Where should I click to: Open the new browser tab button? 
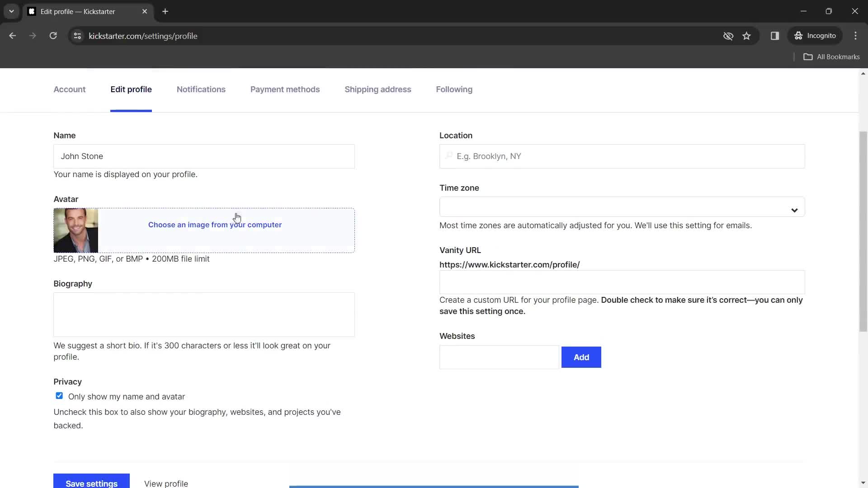point(165,11)
